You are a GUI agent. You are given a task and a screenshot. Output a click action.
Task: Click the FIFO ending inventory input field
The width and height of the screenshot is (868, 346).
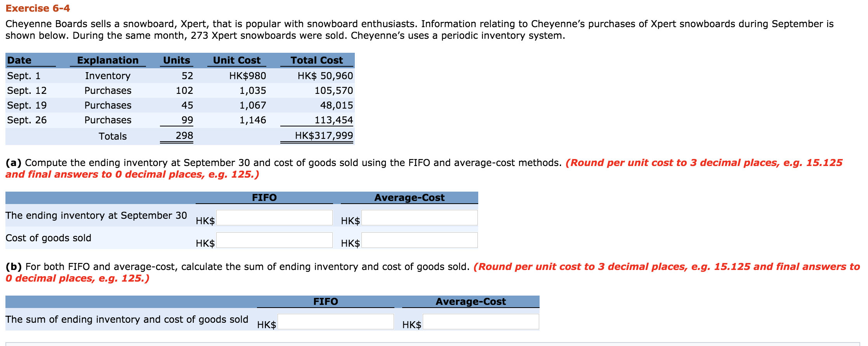click(274, 218)
